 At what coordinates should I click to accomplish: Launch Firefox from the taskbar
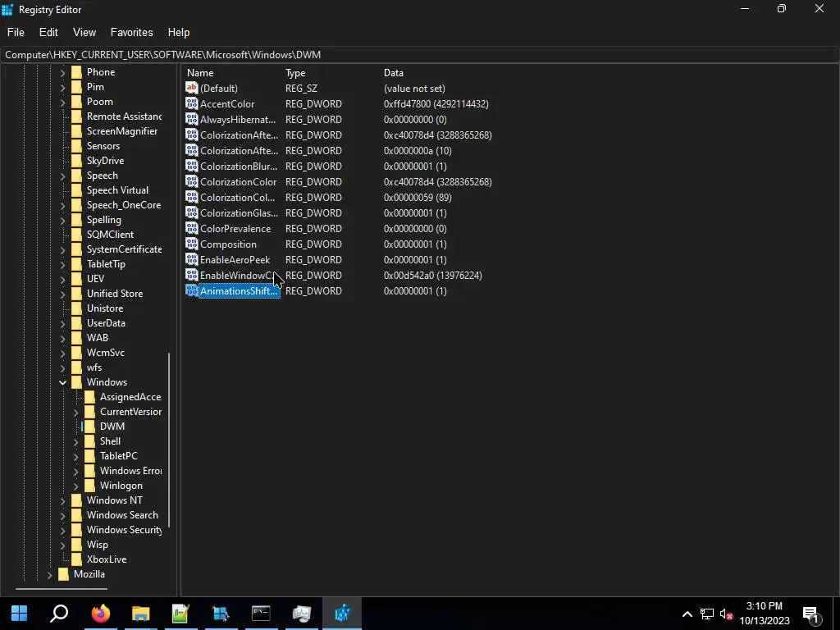[100, 613]
